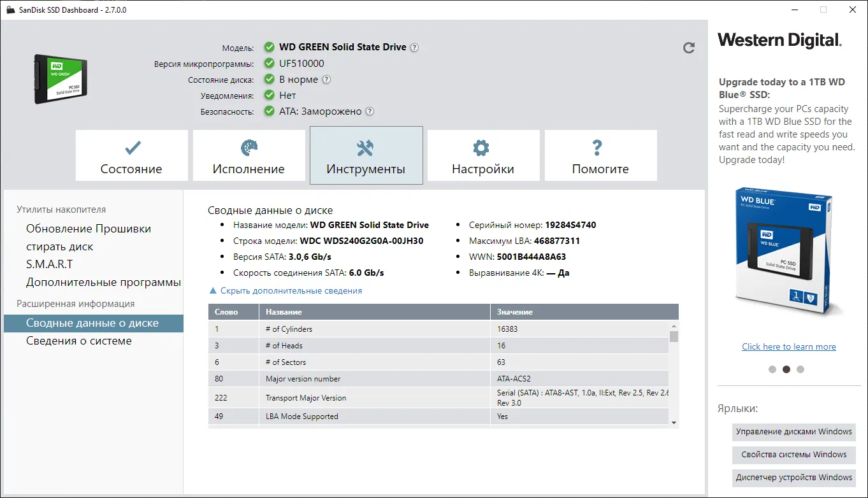Click the LBA Mode Supported cell
868x498 pixels.
pyautogui.click(x=375, y=416)
